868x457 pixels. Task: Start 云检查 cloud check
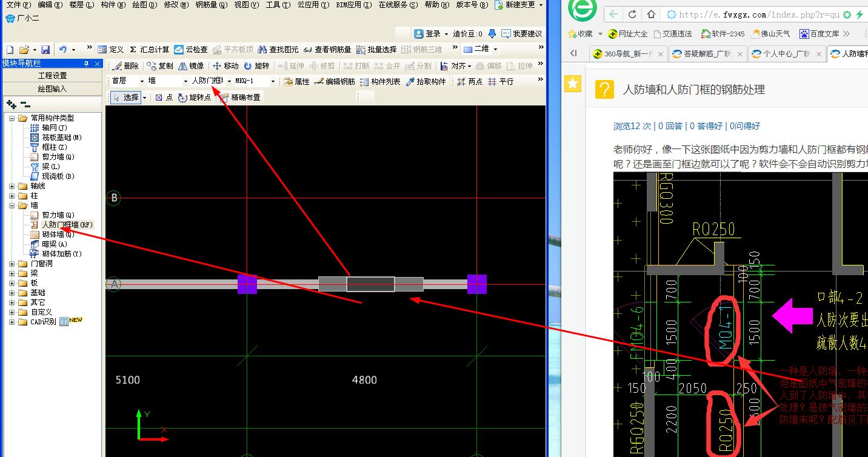[191, 50]
